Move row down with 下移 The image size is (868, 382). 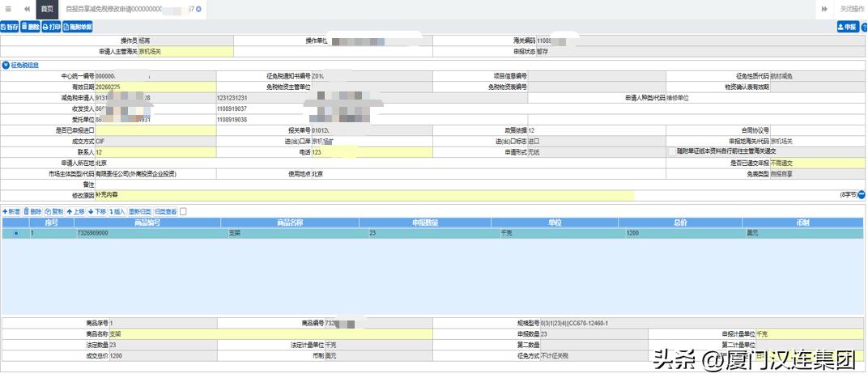pyautogui.click(x=97, y=211)
